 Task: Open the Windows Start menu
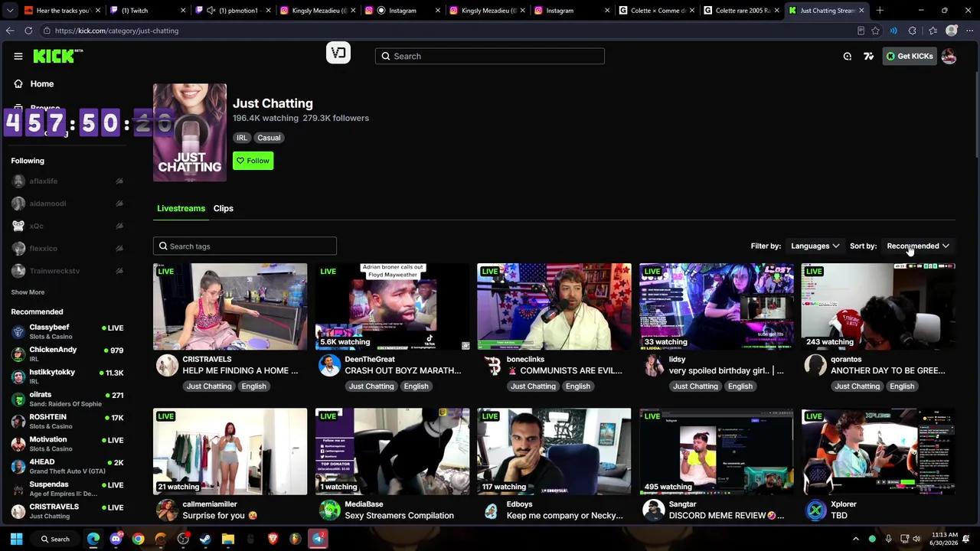[x=16, y=539]
